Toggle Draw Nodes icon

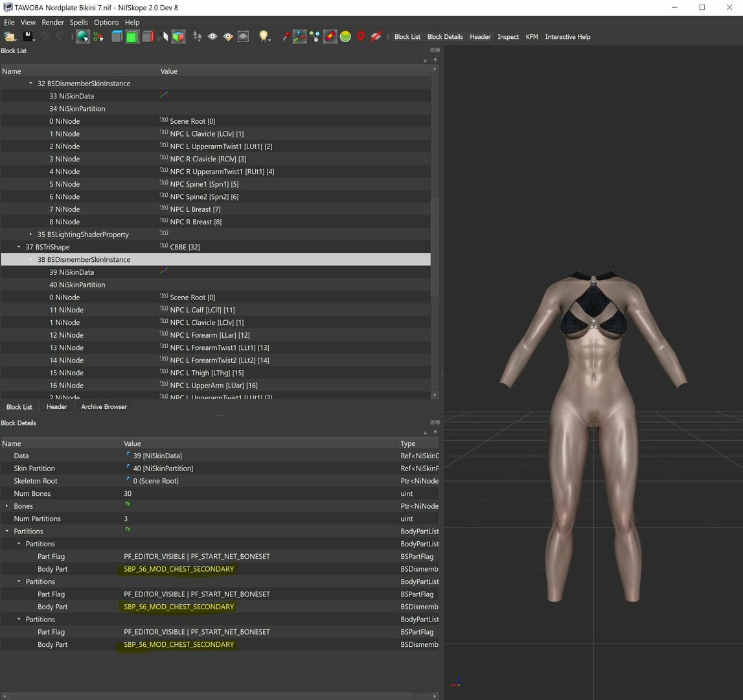point(315,36)
